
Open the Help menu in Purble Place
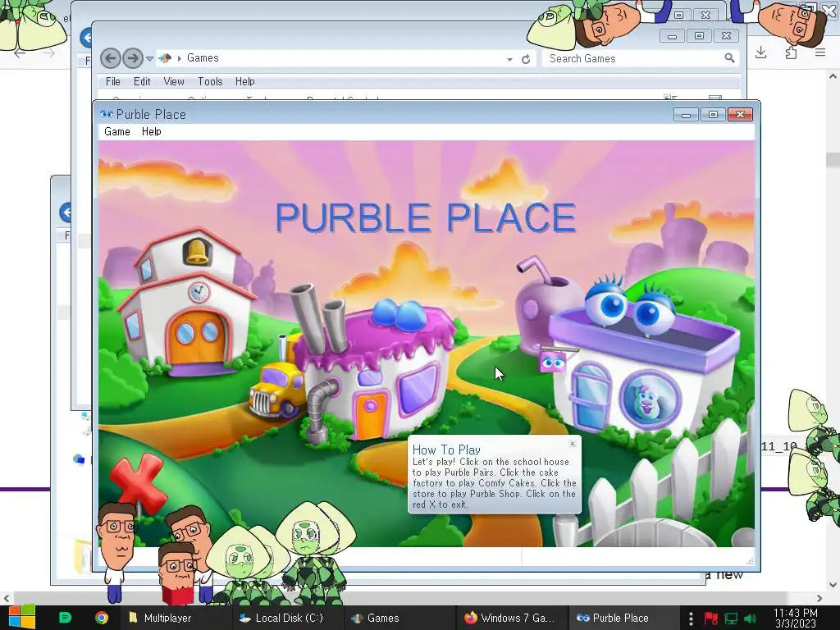[x=151, y=132]
